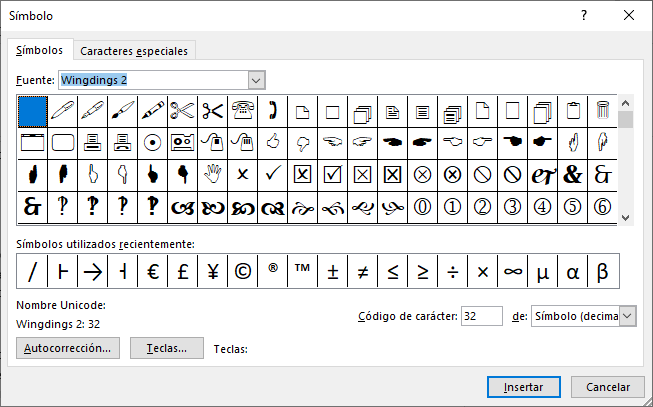Open the Fuente font dropdown
Viewport: 653px width, 407px height.
click(x=256, y=79)
